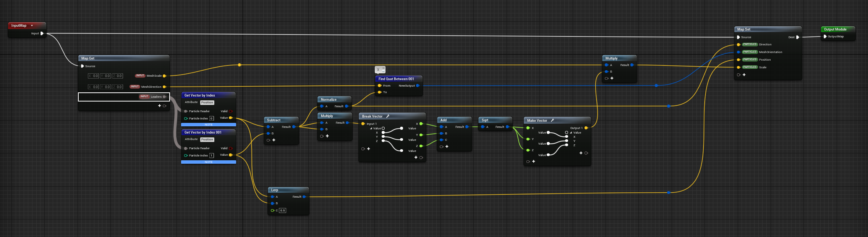Click the Dest execution pin on Map Set
The height and width of the screenshot is (237, 868).
797,37
